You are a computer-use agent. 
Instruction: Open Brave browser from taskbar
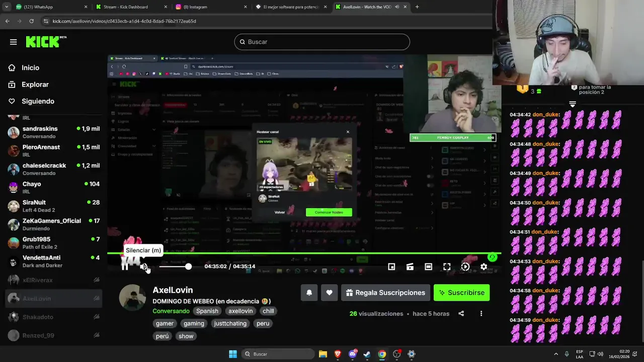coord(338,354)
